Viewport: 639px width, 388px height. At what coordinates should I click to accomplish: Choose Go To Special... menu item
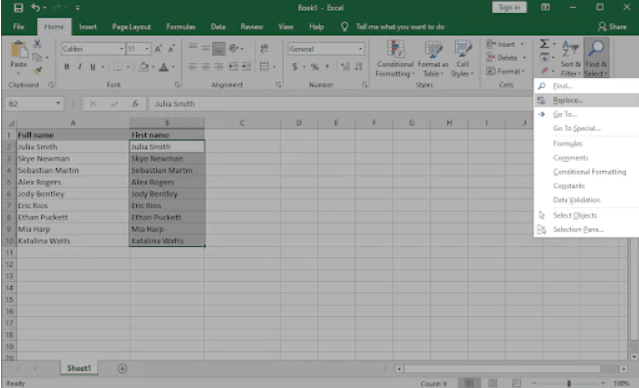(x=586, y=128)
